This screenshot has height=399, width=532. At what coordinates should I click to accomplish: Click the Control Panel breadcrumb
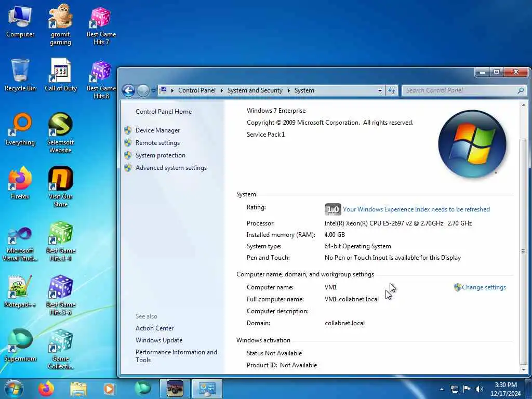click(197, 90)
